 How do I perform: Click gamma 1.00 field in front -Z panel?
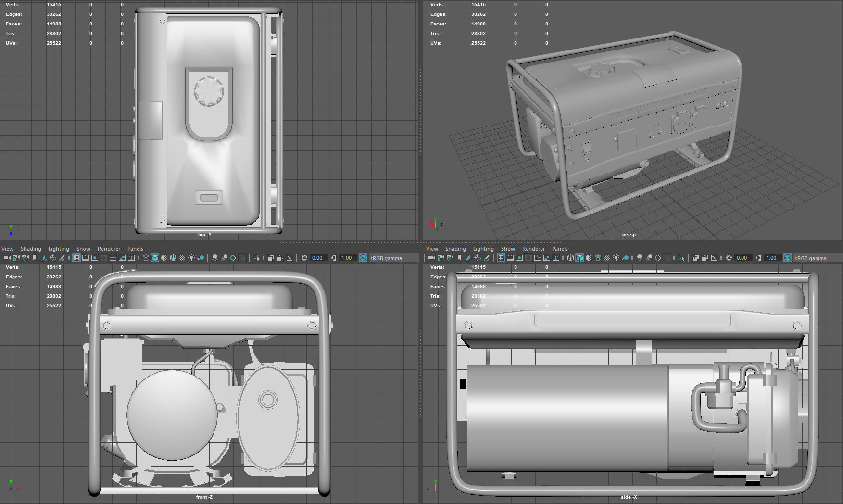tap(348, 258)
